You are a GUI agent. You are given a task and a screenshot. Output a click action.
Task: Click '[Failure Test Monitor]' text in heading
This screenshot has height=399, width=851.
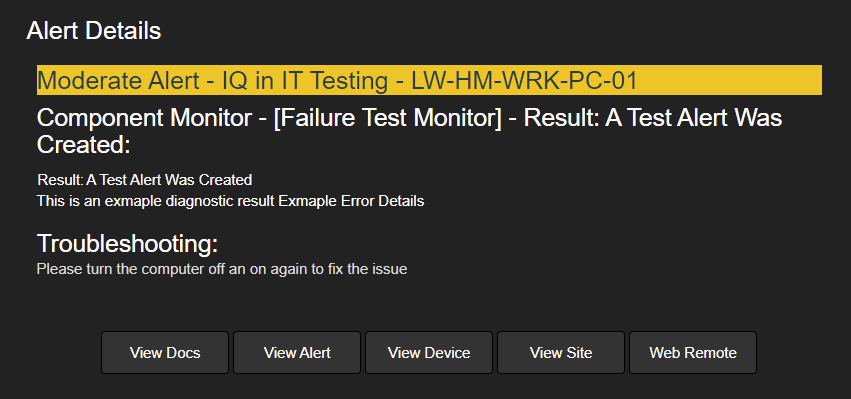coord(388,118)
